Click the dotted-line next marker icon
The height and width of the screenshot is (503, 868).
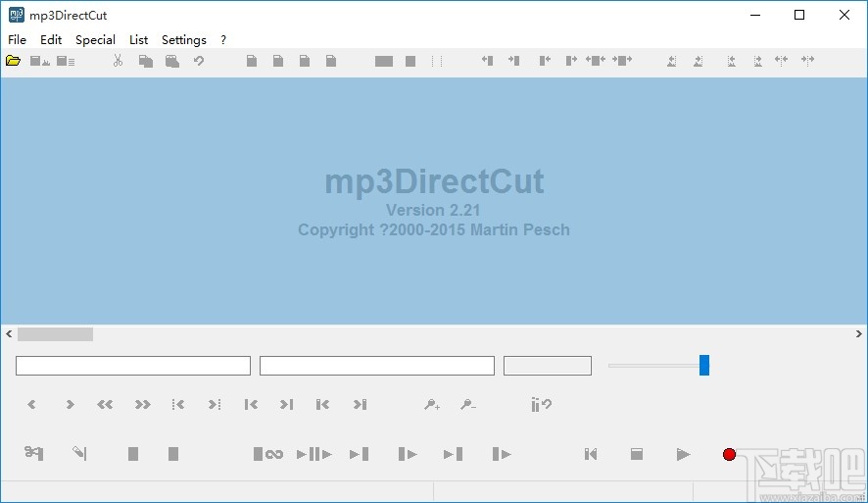click(x=215, y=404)
